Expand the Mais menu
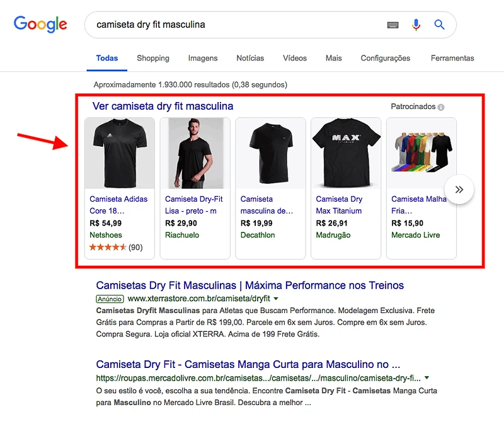The image size is (504, 424). 334,58
